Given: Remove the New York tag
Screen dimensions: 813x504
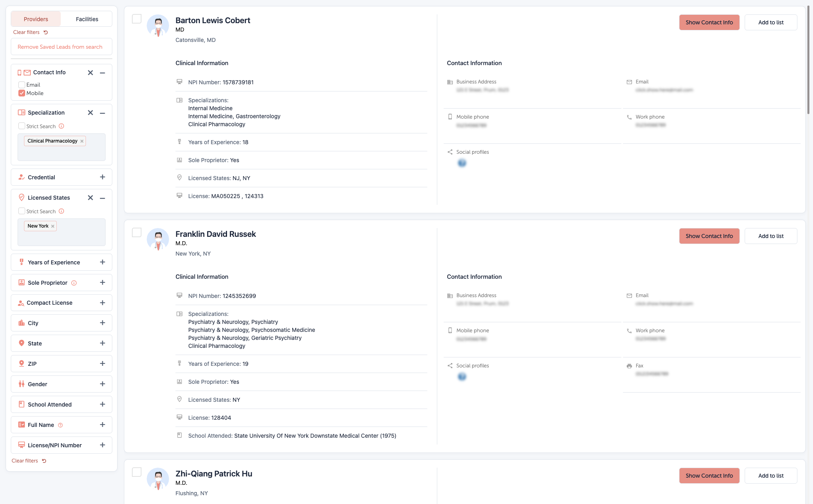Looking at the screenshot, I should [x=53, y=226].
